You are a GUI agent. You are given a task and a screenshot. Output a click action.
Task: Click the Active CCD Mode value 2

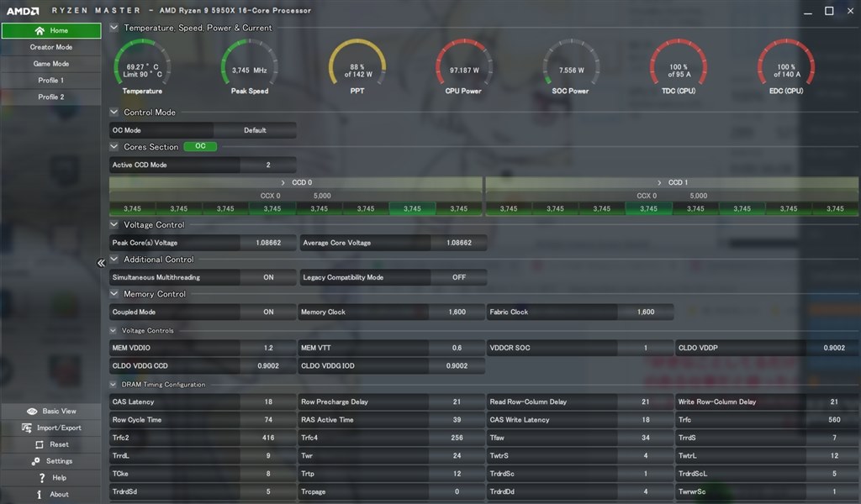(268, 165)
